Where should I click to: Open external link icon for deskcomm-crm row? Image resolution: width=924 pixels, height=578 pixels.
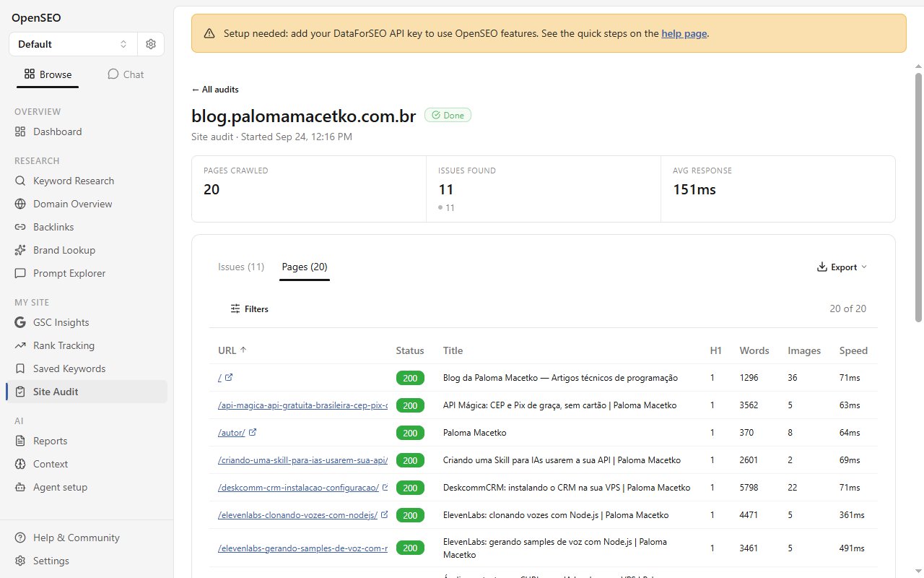click(384, 487)
